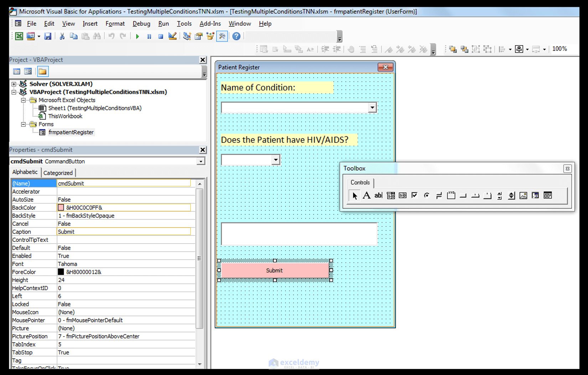This screenshot has width=588, height=375.
Task: Open the Properties Window toolbar icon
Action: pyautogui.click(x=198, y=36)
